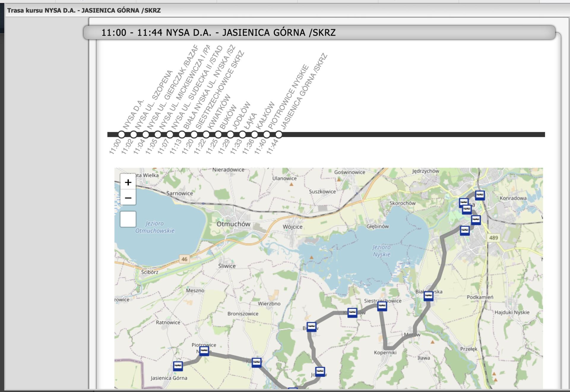Click northernmost Nysa bus stop icon
The image size is (570, 392).
click(x=480, y=195)
